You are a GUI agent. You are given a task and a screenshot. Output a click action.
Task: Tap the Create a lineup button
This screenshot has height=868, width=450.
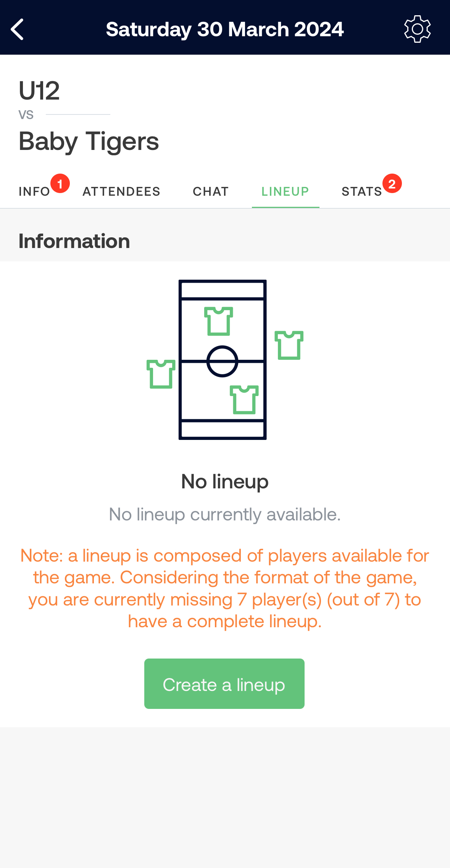pos(224,684)
